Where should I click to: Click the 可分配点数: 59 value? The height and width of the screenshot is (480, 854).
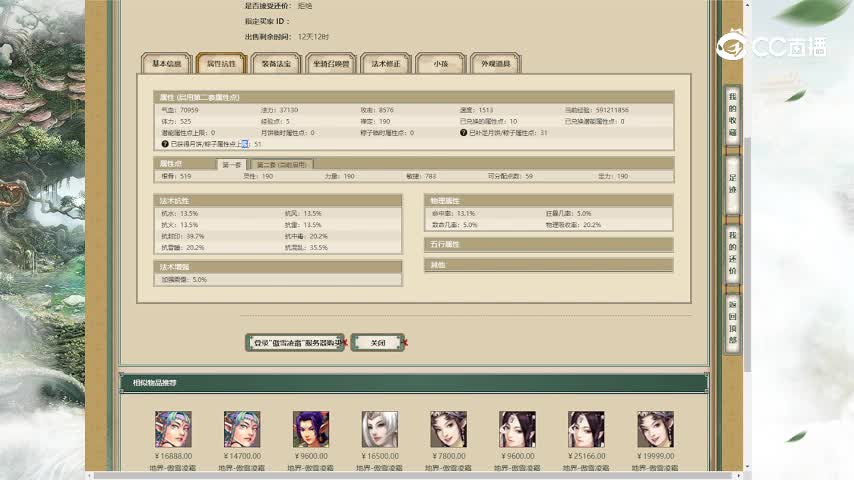coord(510,177)
